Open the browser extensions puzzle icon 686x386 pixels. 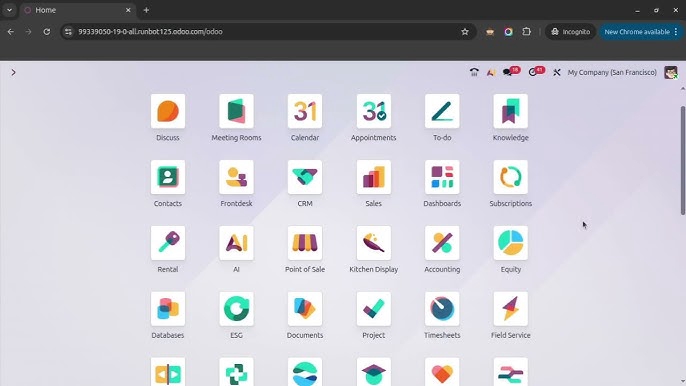pos(526,32)
